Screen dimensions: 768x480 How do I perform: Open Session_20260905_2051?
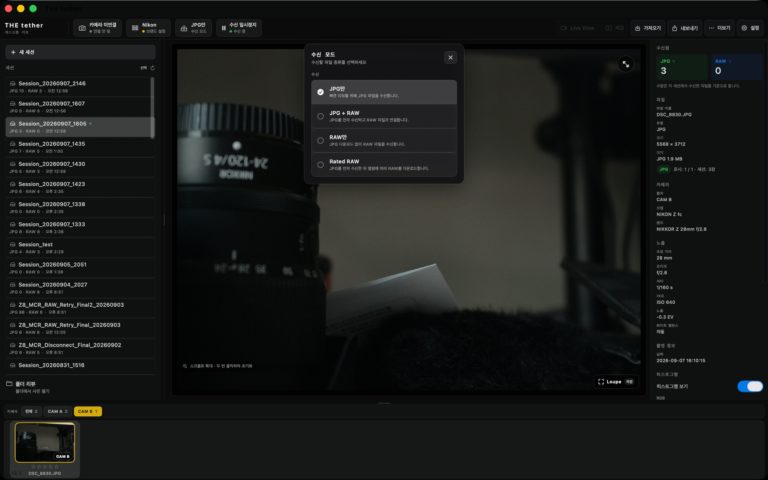coord(78,267)
